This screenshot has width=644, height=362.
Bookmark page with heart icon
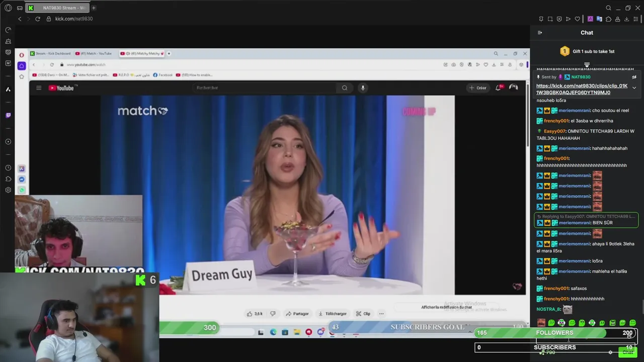(577, 19)
